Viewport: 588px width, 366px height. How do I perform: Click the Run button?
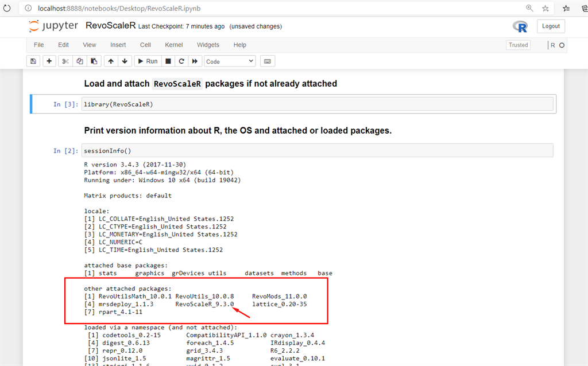pyautogui.click(x=148, y=61)
